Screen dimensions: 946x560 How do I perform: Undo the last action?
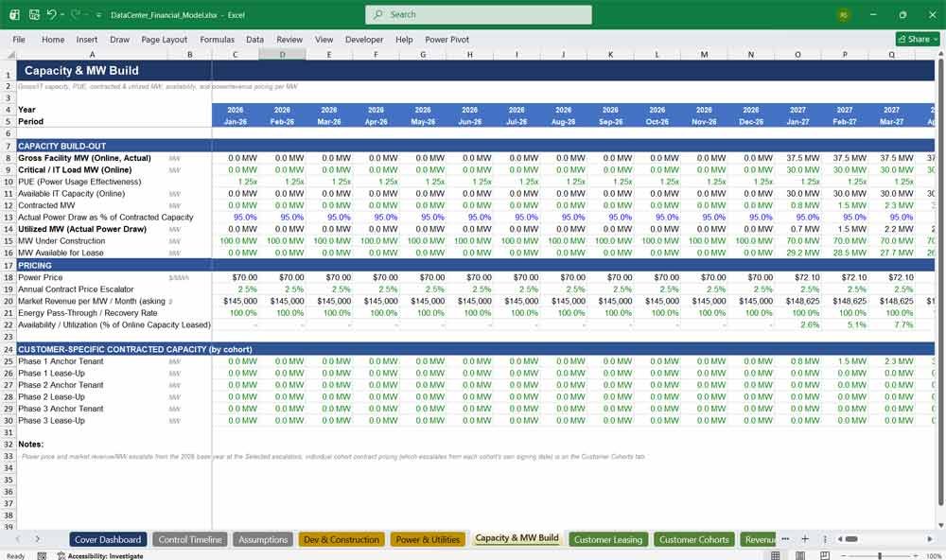pos(51,14)
